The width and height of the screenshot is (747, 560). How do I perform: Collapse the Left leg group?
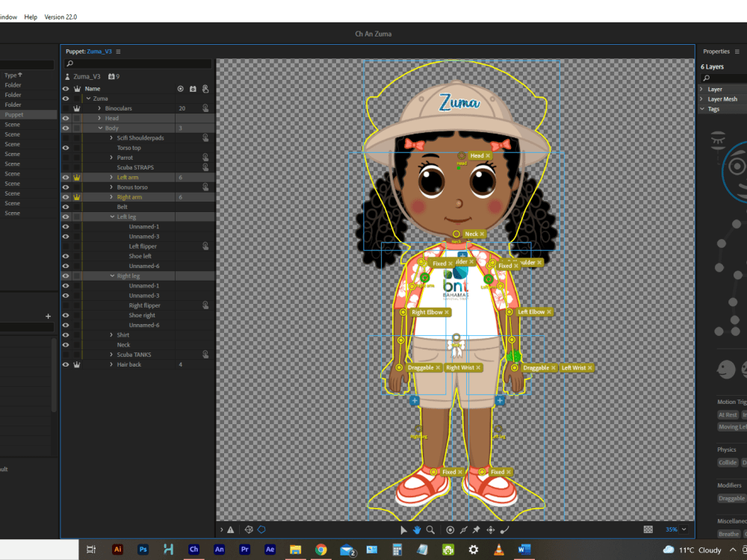pyautogui.click(x=112, y=217)
